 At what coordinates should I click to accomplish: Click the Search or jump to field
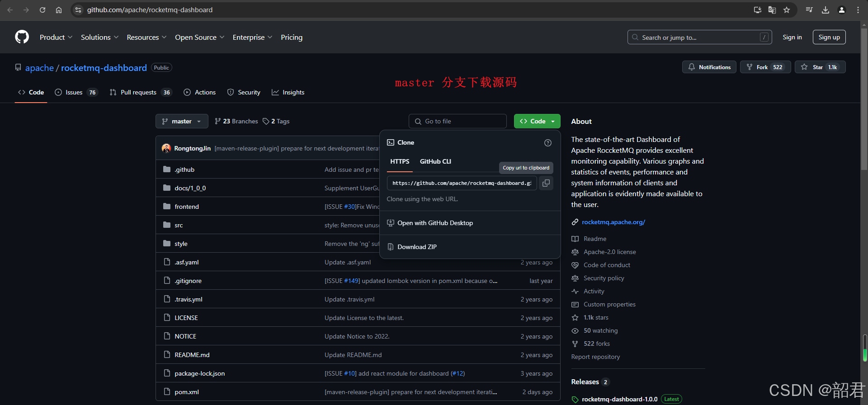[x=699, y=37]
